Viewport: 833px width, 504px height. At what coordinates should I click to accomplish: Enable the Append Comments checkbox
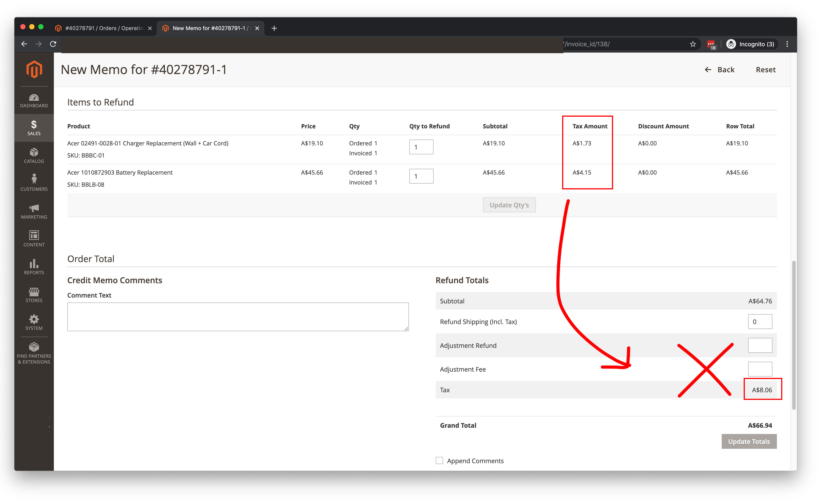click(x=439, y=460)
